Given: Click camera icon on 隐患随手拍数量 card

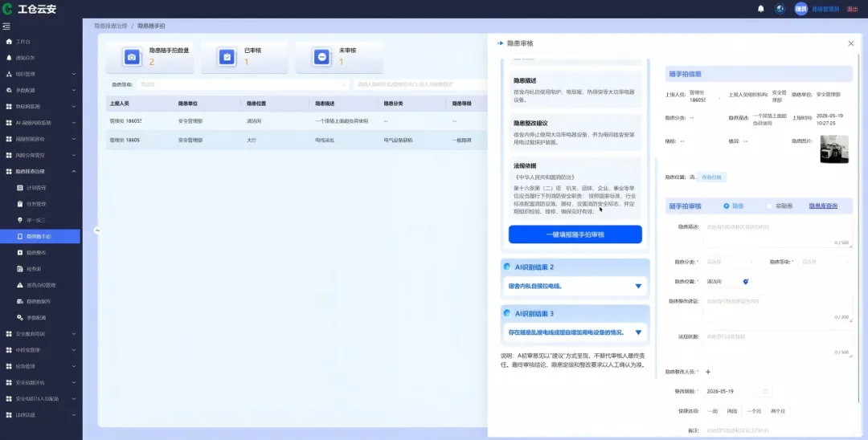Looking at the screenshot, I should pyautogui.click(x=132, y=57).
